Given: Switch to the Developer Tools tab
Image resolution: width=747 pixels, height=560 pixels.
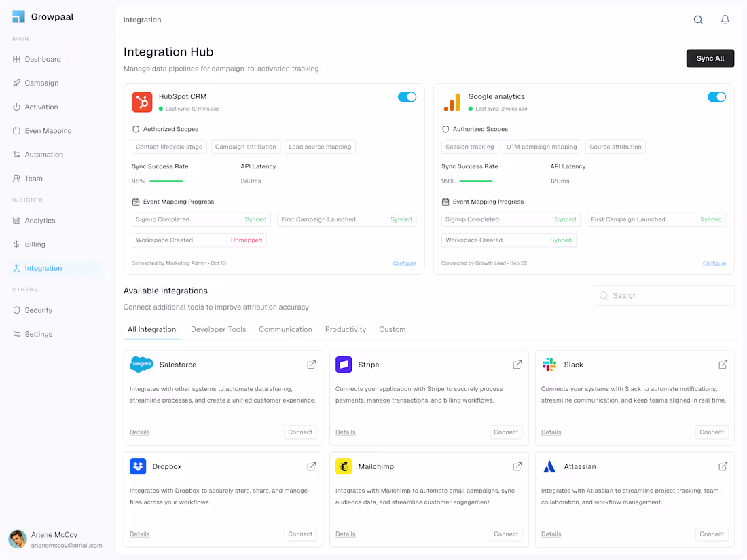Looking at the screenshot, I should [x=218, y=329].
